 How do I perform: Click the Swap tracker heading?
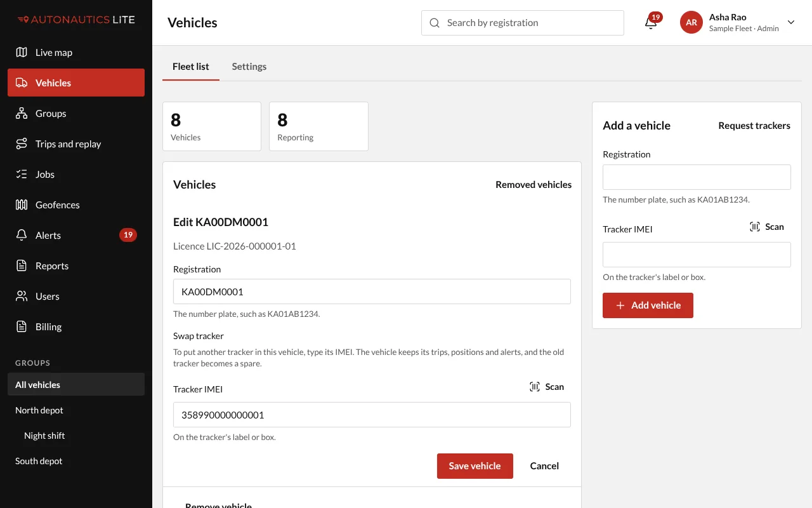click(199, 336)
